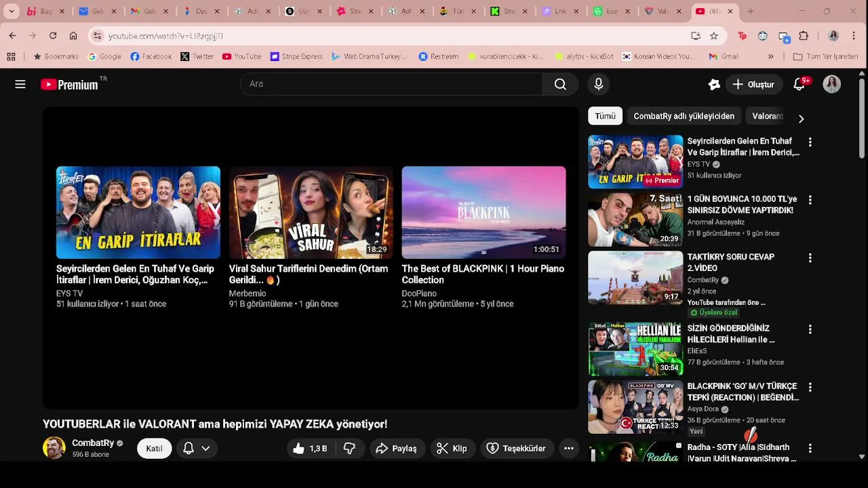Open BLACKPINK GO reaction sidebar thumbnail
Screen dimensions: 868x488
pyautogui.click(x=635, y=407)
